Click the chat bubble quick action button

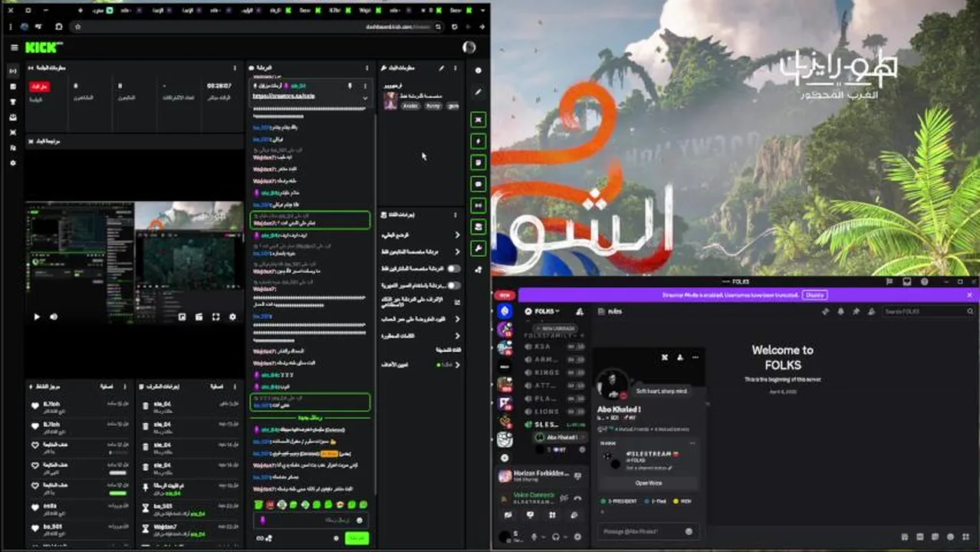[478, 184]
